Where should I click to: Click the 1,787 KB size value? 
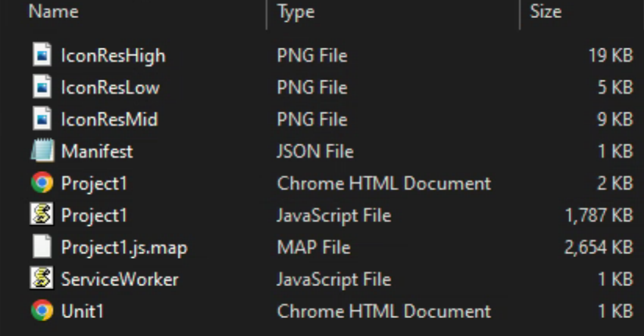[x=599, y=215]
